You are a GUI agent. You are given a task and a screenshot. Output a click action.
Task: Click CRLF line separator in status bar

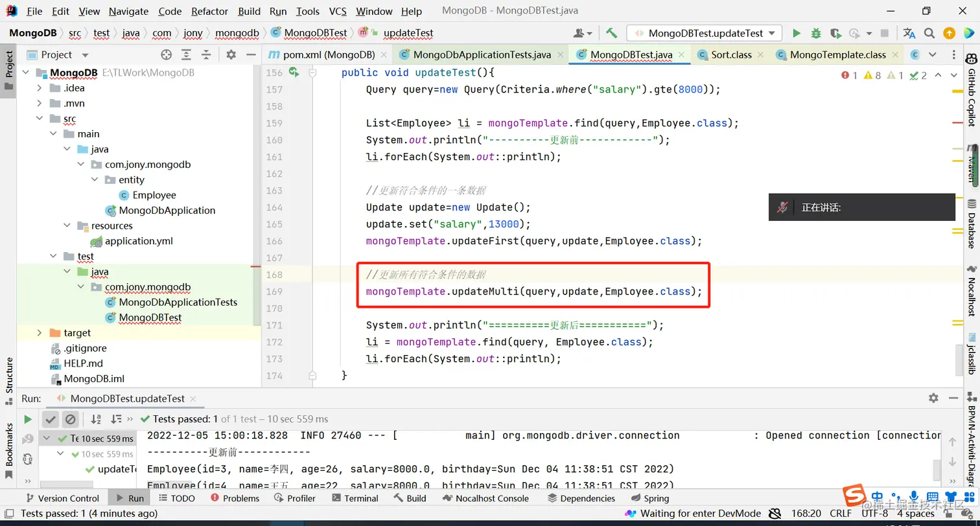(841, 514)
